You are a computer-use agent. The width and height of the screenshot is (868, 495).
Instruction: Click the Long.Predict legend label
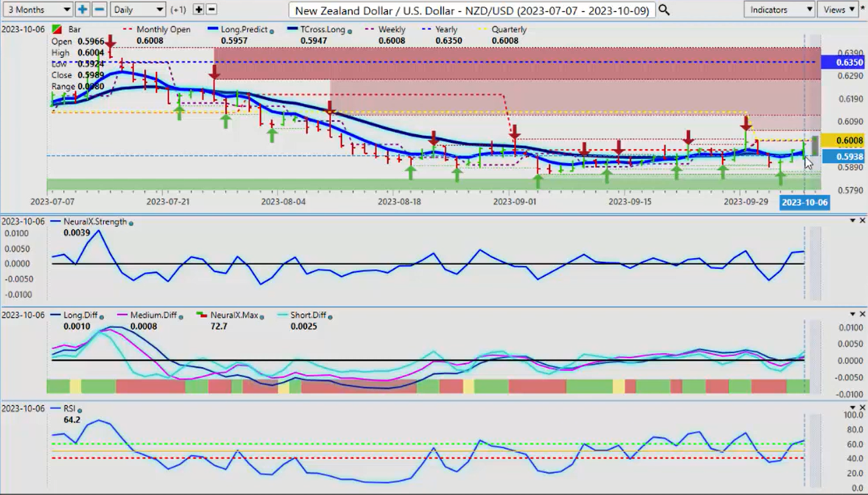click(245, 29)
